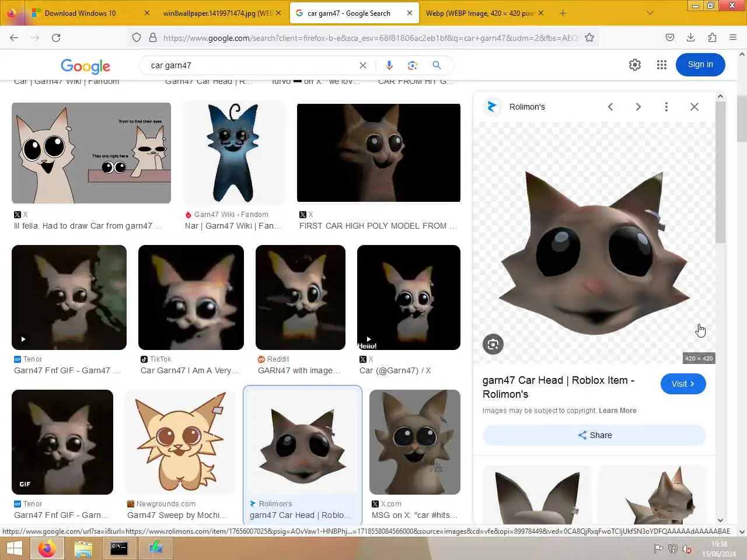Click the Sign in button
Image resolution: width=747 pixels, height=560 pixels.
[700, 65]
